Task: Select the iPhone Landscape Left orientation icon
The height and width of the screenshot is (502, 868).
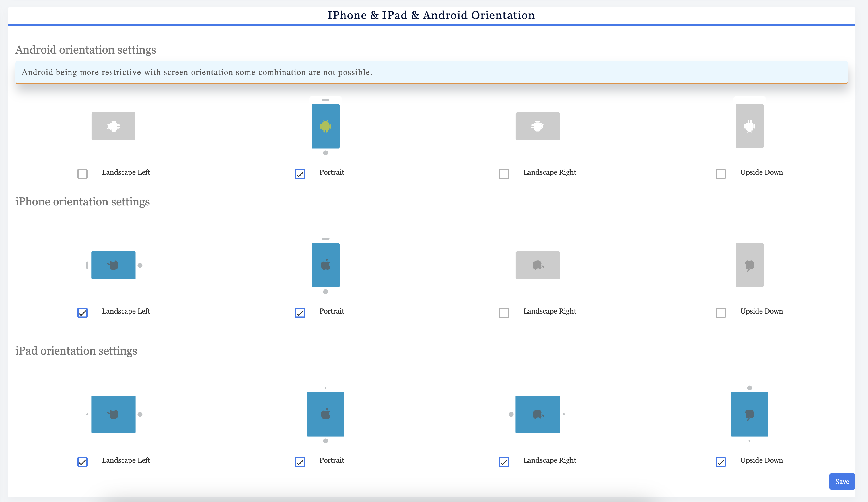Action: [113, 265]
